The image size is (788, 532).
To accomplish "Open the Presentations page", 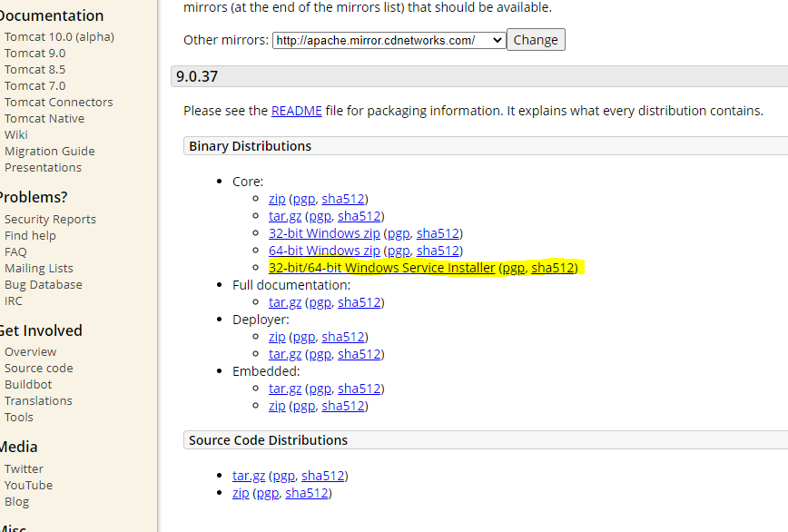I will pos(43,167).
